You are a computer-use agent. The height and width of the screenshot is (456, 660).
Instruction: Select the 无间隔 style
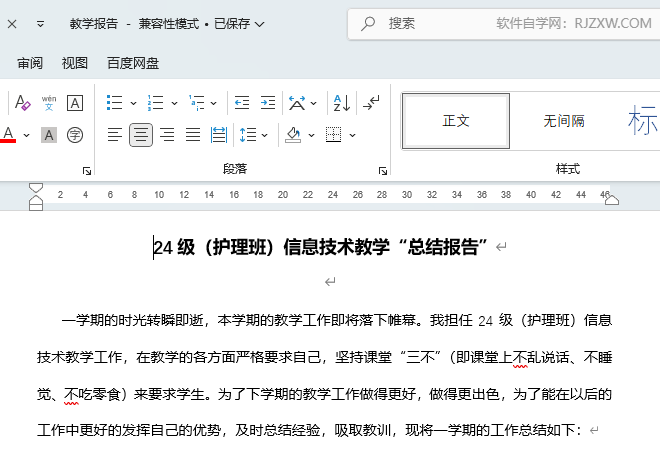click(564, 121)
